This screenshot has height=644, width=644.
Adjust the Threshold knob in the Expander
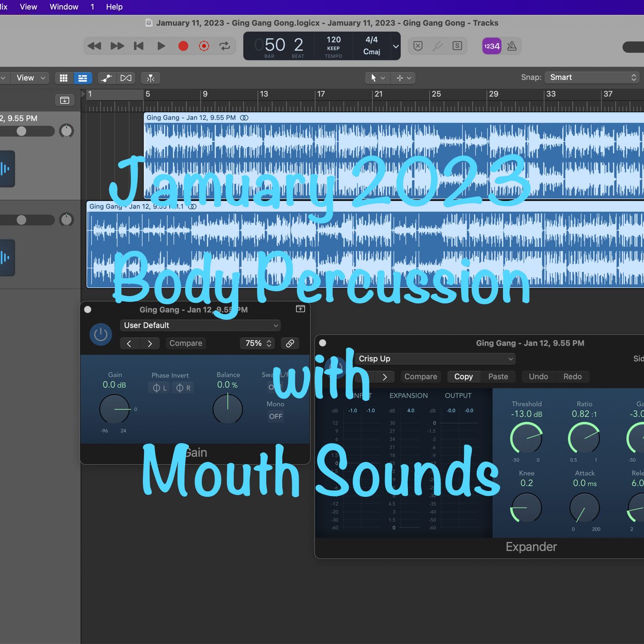(526, 438)
